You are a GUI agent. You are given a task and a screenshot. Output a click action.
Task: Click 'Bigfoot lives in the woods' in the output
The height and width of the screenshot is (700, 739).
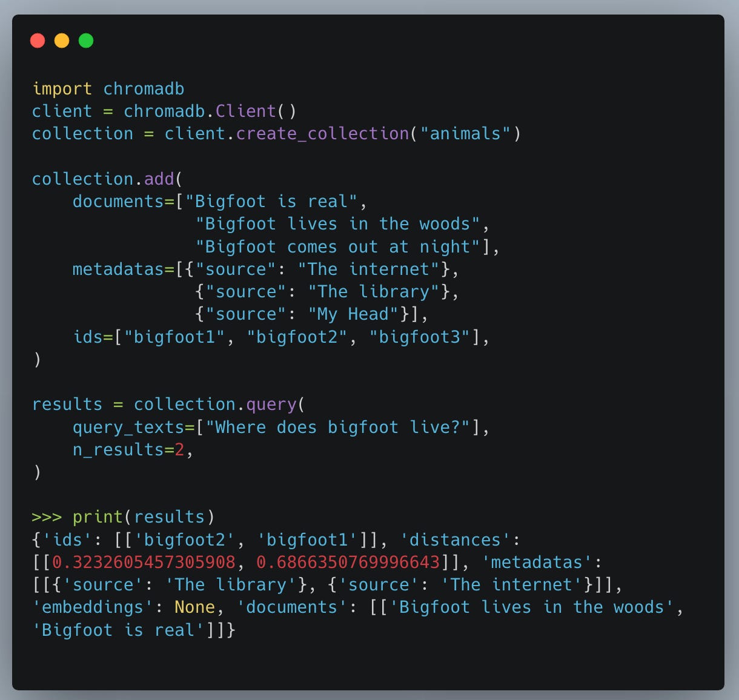coord(531,607)
